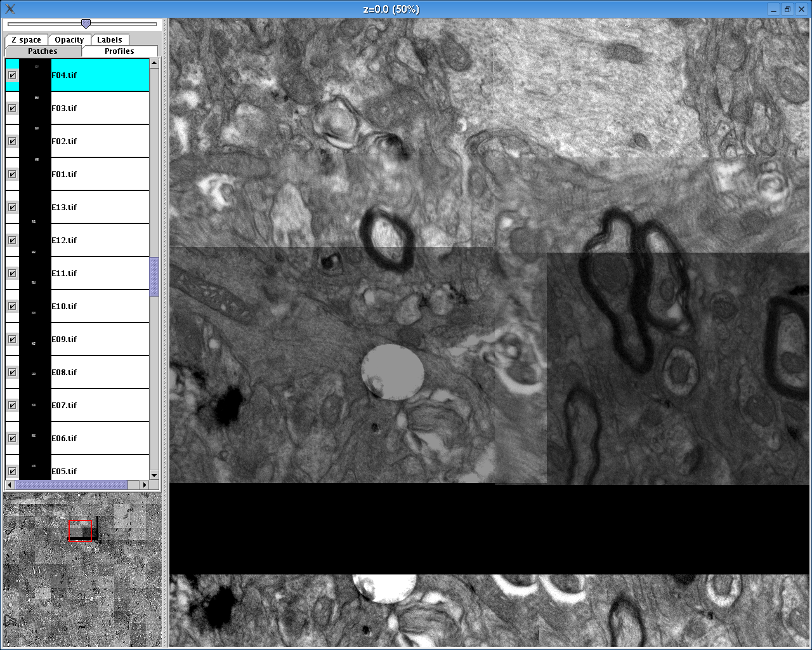
Task: Hide the E08.tif patch via checkbox
Action: pos(12,372)
